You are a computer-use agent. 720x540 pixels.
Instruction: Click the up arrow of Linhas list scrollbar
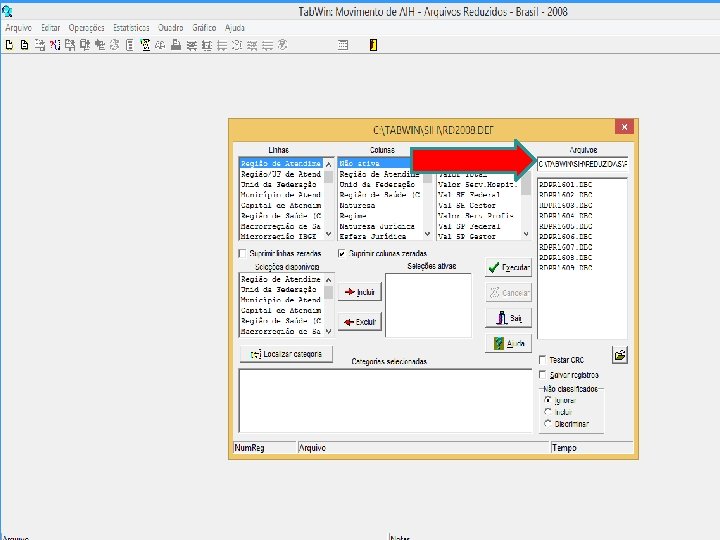click(x=328, y=164)
